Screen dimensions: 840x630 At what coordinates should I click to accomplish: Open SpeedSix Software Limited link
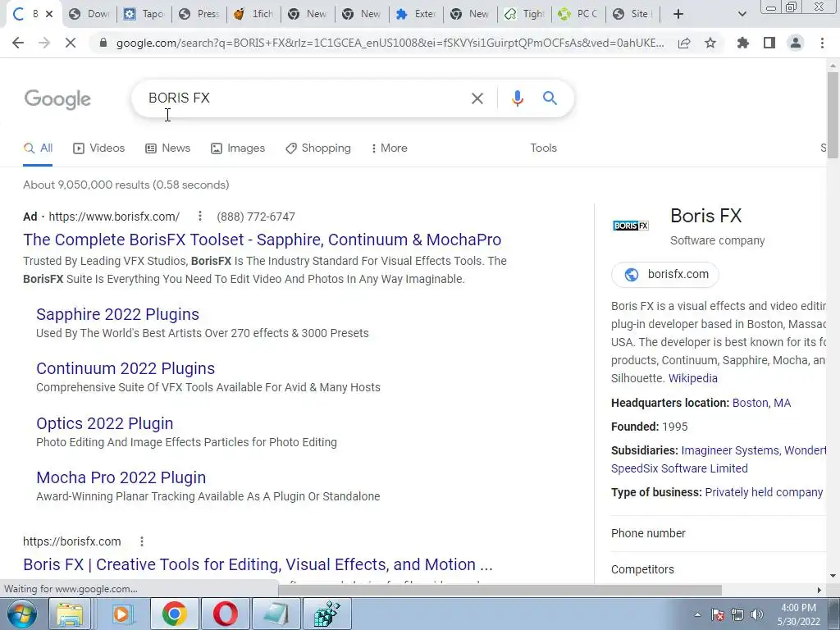[679, 468]
